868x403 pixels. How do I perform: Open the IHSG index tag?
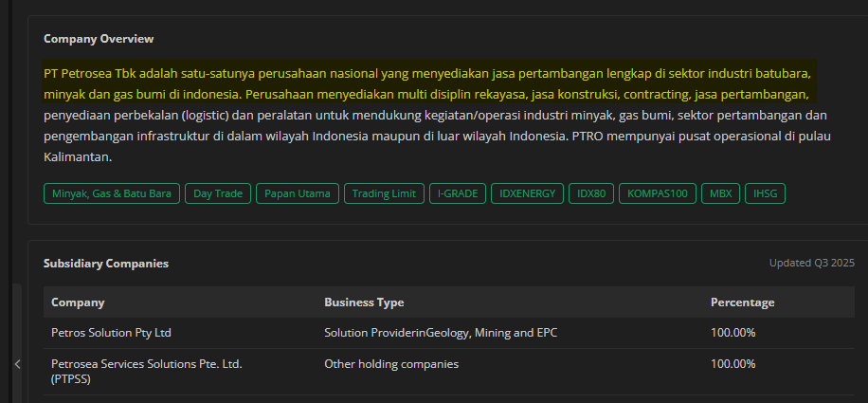click(x=765, y=193)
